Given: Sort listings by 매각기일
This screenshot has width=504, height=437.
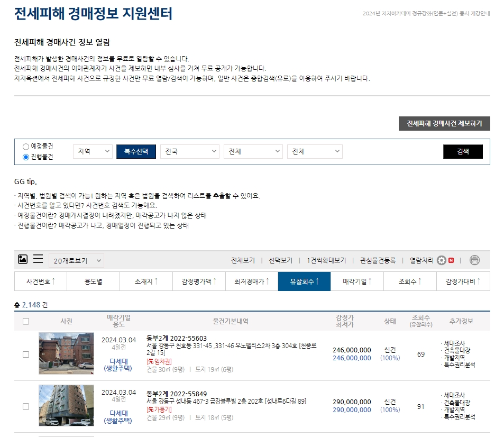Looking at the screenshot, I should click(356, 281).
